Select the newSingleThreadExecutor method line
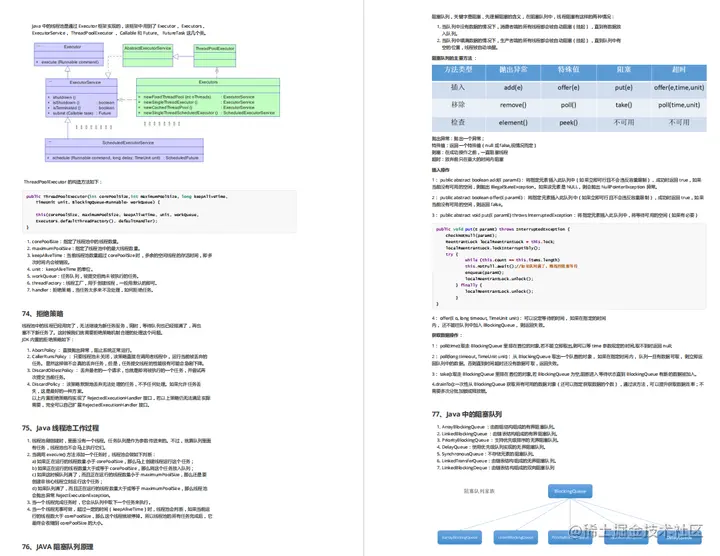 click(197, 102)
